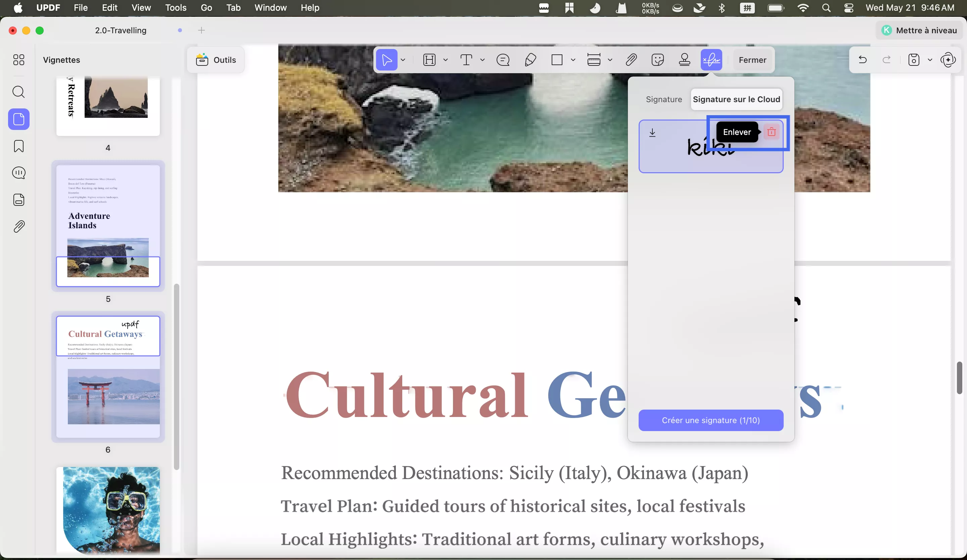Image resolution: width=967 pixels, height=560 pixels.
Task: Open the sticker tool
Action: tap(658, 60)
